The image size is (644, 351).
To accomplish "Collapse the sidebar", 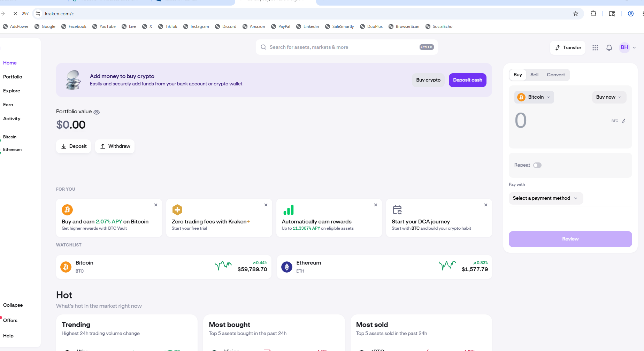I will (x=13, y=305).
